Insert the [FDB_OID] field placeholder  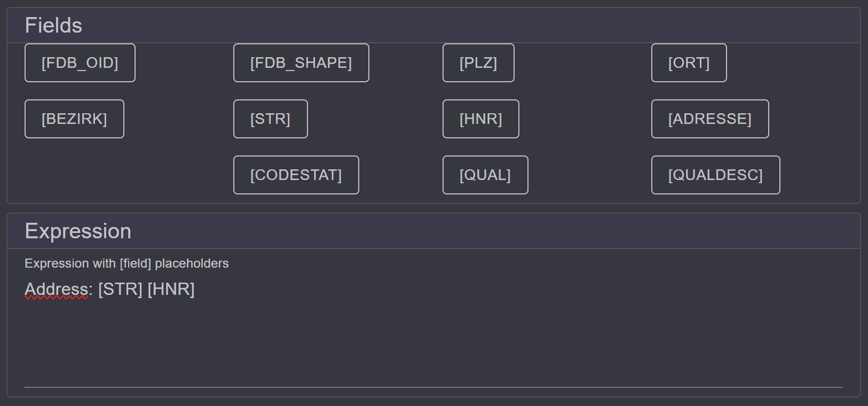pyautogui.click(x=80, y=63)
